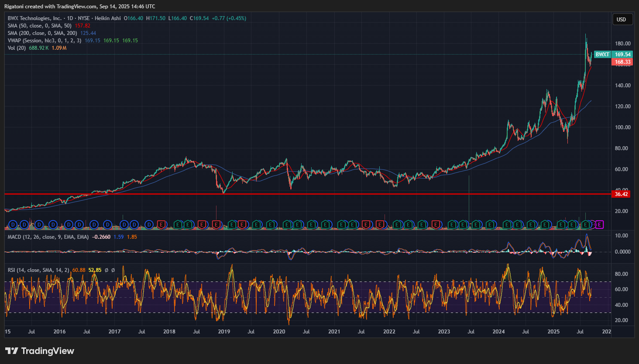Click the RSI value 60.88

coord(79,270)
